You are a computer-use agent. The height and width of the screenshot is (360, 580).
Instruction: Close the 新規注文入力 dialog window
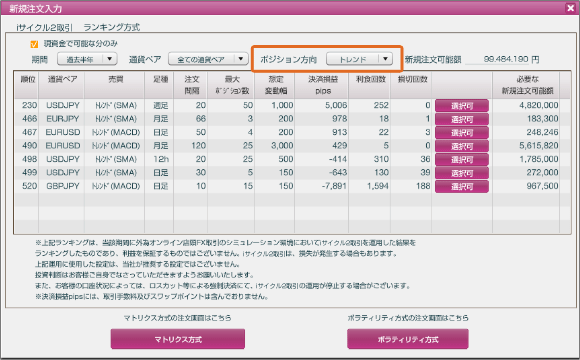tap(570, 8)
